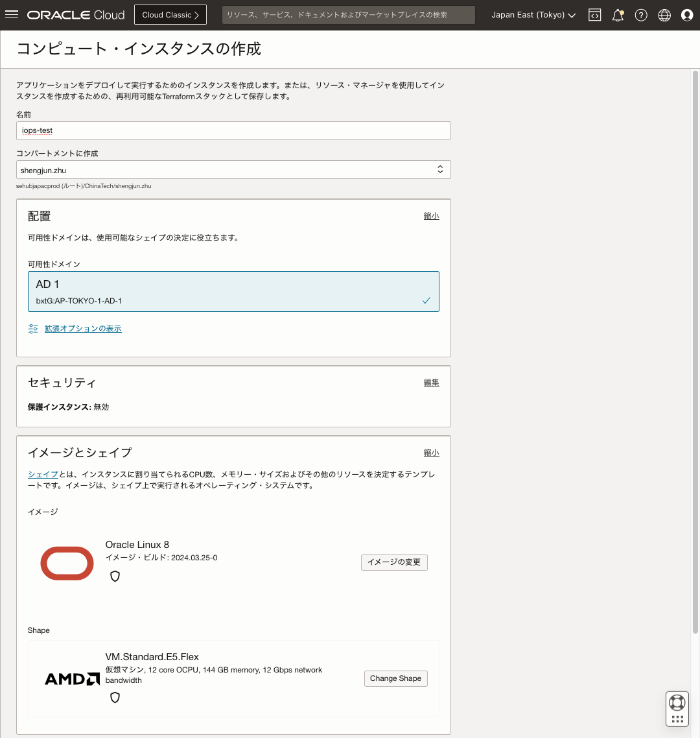Click the shield icon under Oracle Linux 8

pos(115,576)
